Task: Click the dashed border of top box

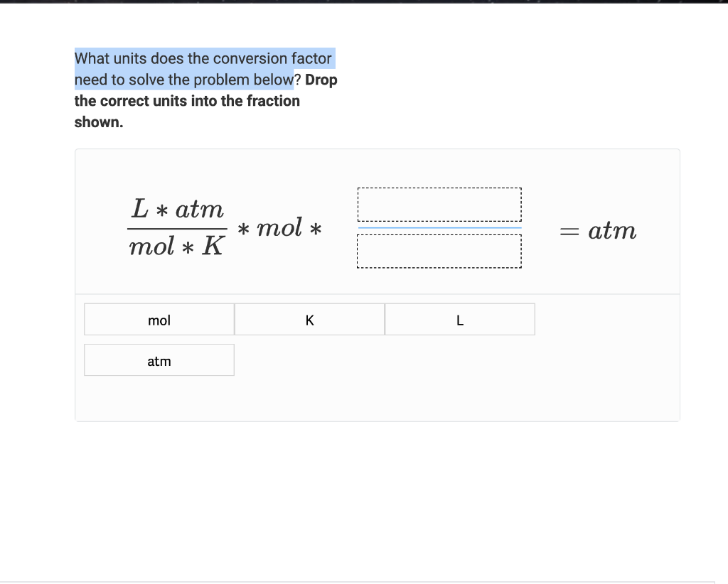Action: (439, 188)
